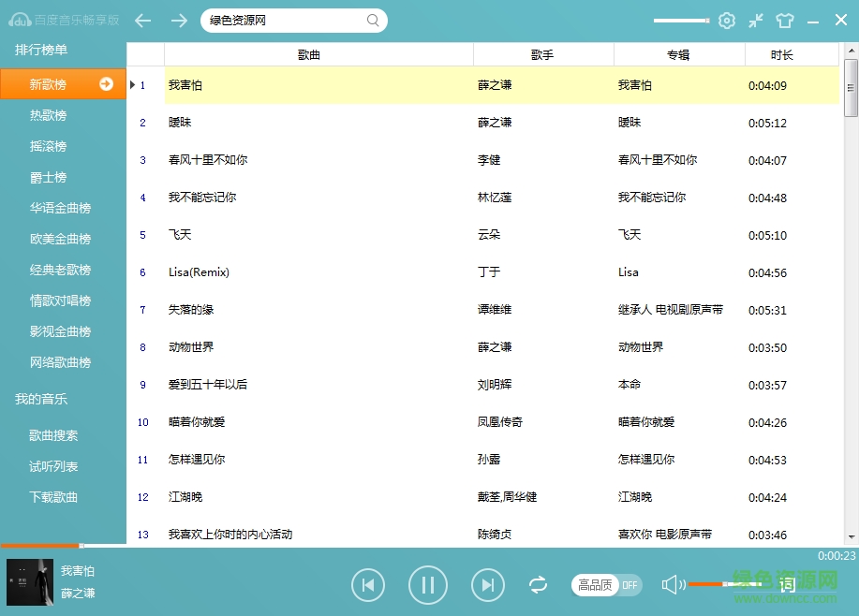Click the lyrics 词 icon in player bar
The image size is (859, 616).
click(787, 584)
